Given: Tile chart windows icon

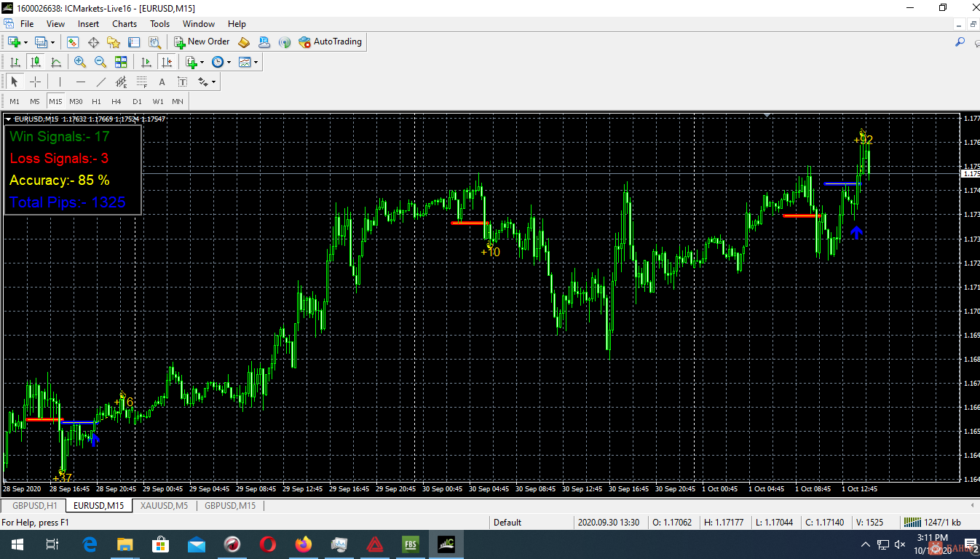Looking at the screenshot, I should [121, 62].
